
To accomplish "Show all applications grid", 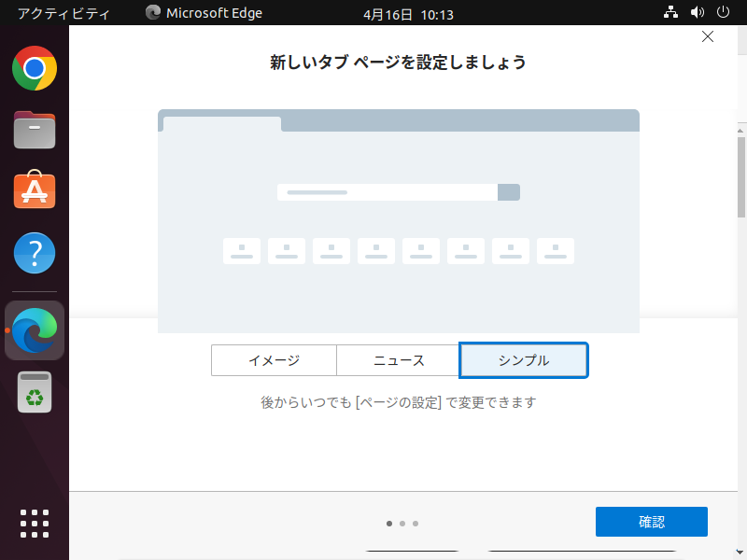I will (35, 524).
